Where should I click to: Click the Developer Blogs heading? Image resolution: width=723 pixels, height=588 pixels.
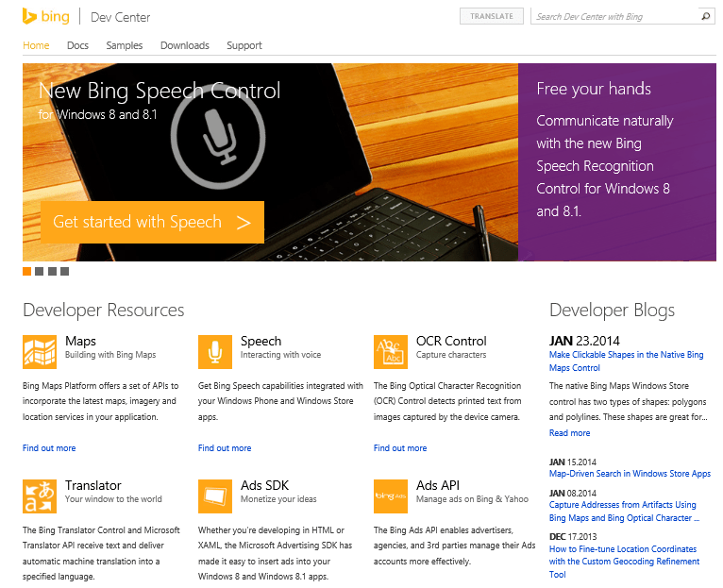pyautogui.click(x=612, y=310)
